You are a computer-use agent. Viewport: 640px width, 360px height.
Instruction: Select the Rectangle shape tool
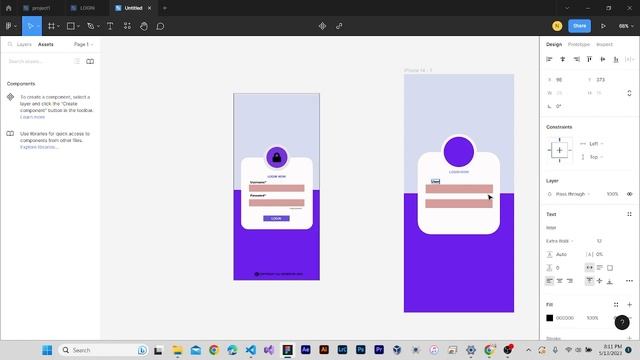[71, 26]
